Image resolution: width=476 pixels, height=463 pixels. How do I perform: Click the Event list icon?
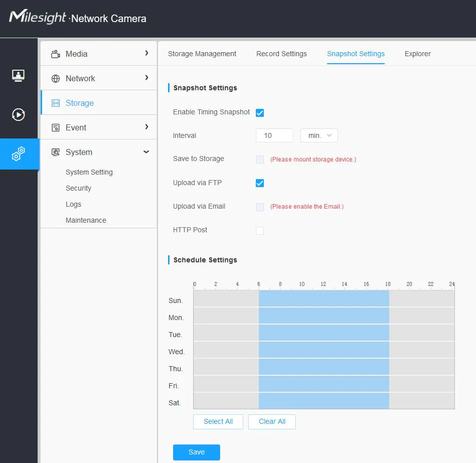[x=56, y=128]
